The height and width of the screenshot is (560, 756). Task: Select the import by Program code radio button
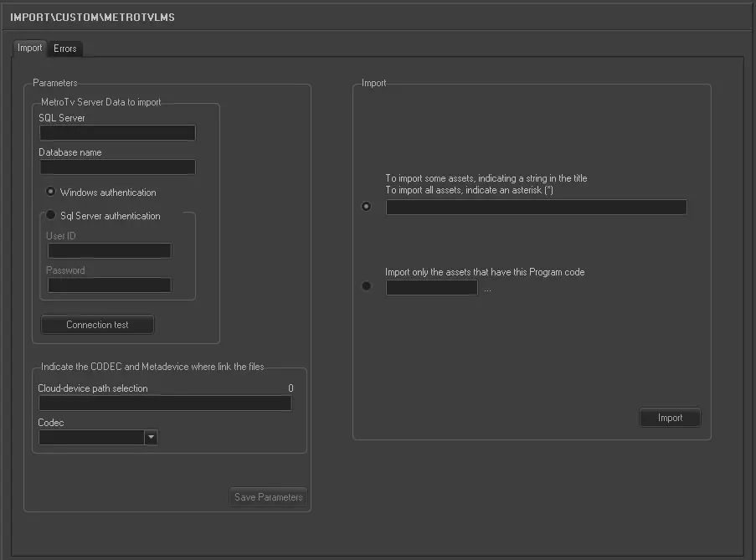tap(366, 286)
